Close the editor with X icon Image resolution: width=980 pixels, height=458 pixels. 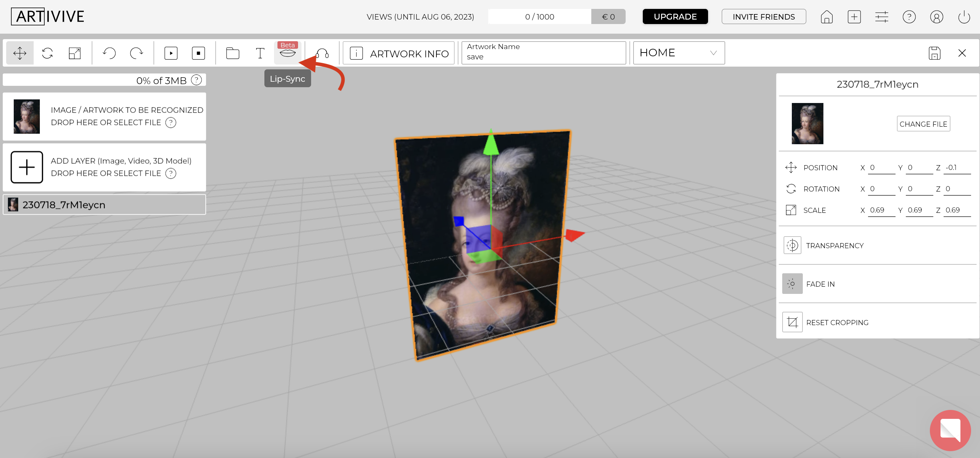click(962, 53)
